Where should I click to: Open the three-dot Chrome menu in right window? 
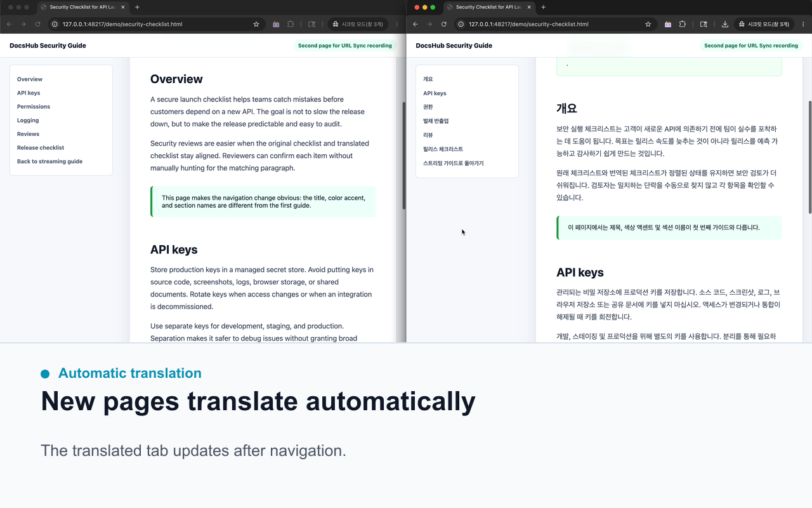pos(804,24)
